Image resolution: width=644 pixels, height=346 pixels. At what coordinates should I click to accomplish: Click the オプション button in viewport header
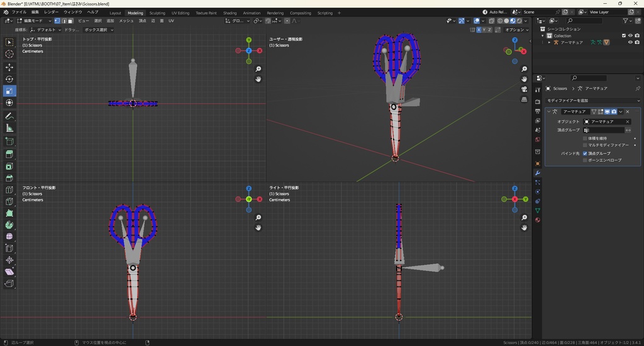point(516,30)
